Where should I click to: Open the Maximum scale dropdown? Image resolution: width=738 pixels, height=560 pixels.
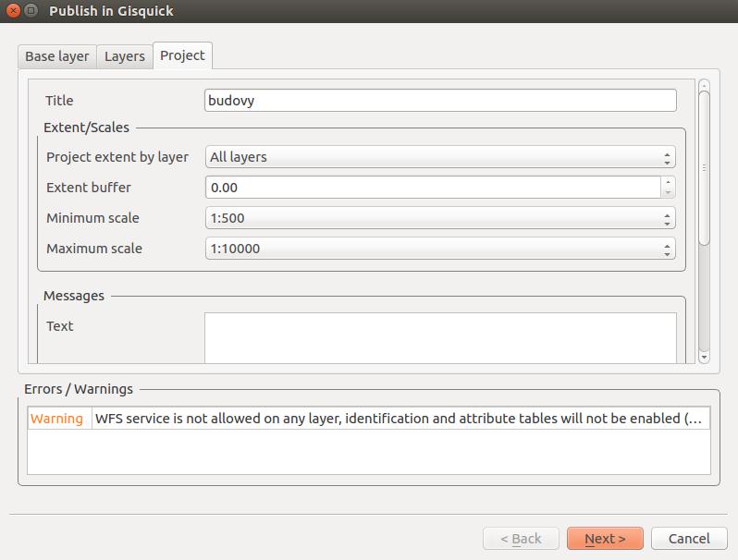[x=440, y=249]
